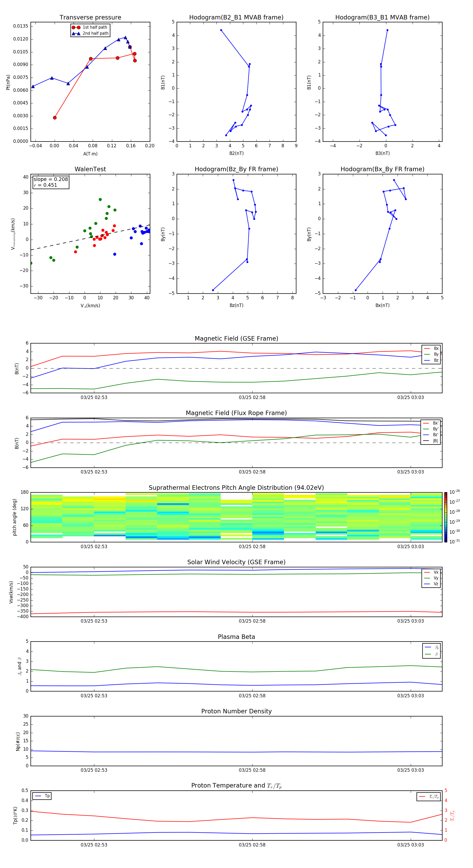Click the colorbar's 10^-31 tick label

click(x=455, y=542)
